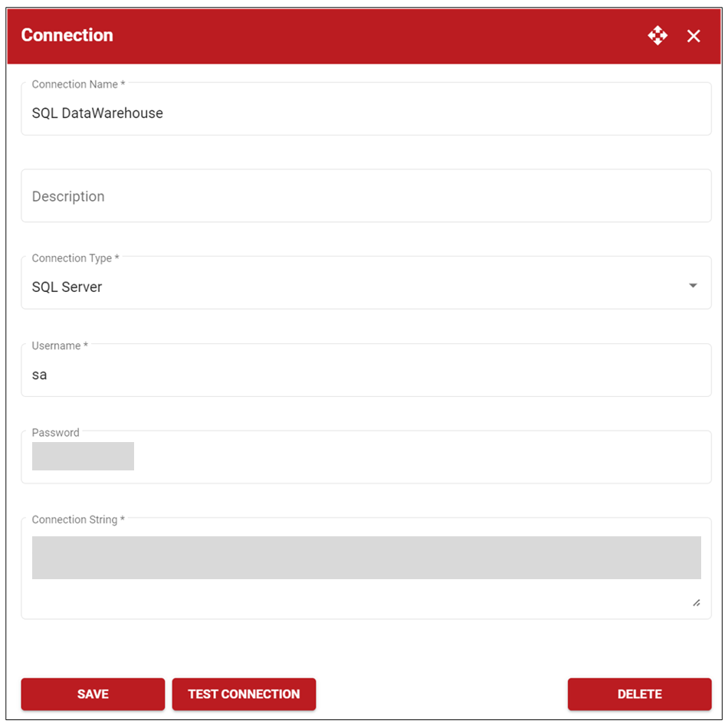Viewport: 728px width, 724px height.
Task: Click the Description input field
Action: (x=366, y=196)
